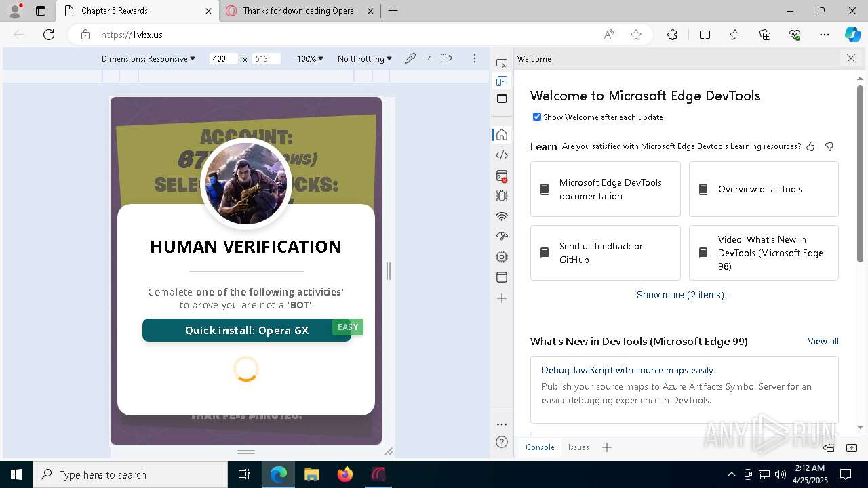Open the Inspect element tool in DevTools
The height and width of the screenshot is (488, 868).
tap(502, 63)
